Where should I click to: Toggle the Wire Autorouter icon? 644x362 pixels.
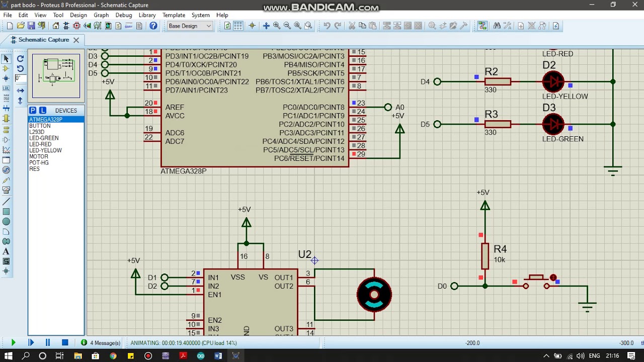[482, 26]
